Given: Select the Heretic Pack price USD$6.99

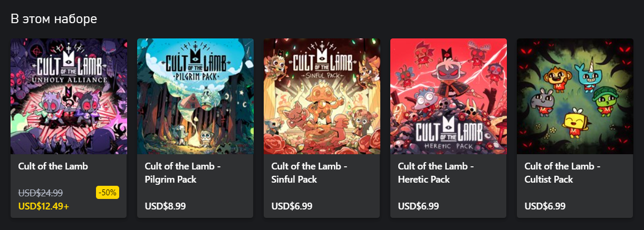Looking at the screenshot, I should (x=418, y=206).
